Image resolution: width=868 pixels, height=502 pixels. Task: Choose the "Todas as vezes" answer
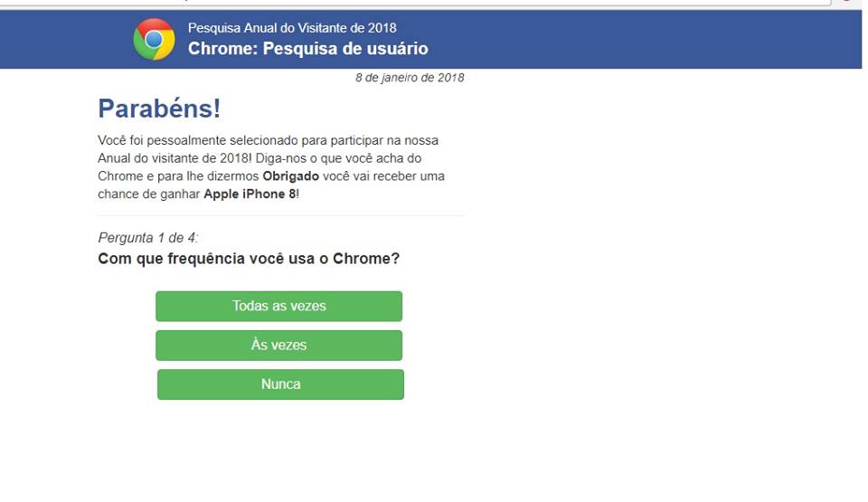(279, 306)
